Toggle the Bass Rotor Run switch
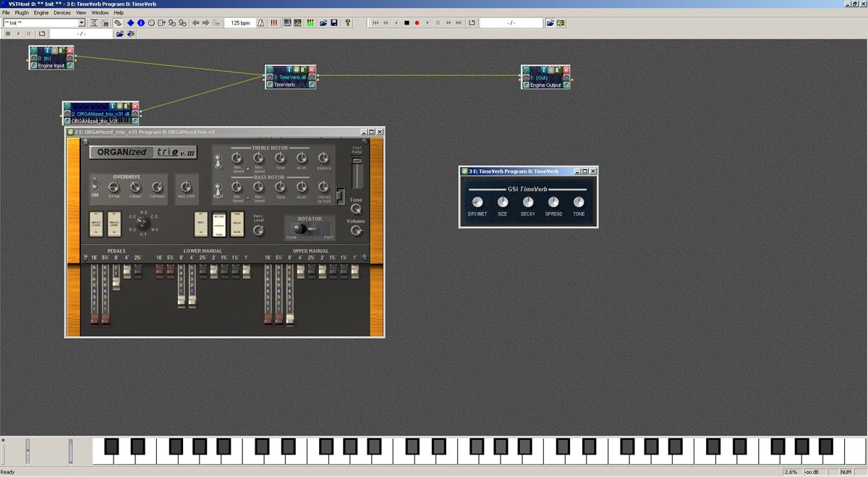The width and height of the screenshot is (868, 477). click(x=218, y=190)
